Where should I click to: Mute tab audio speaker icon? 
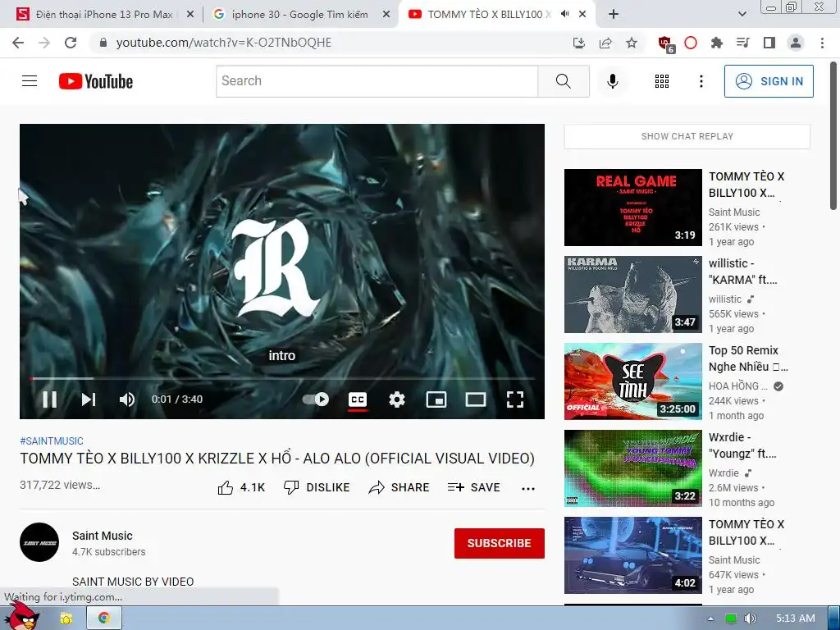(564, 14)
